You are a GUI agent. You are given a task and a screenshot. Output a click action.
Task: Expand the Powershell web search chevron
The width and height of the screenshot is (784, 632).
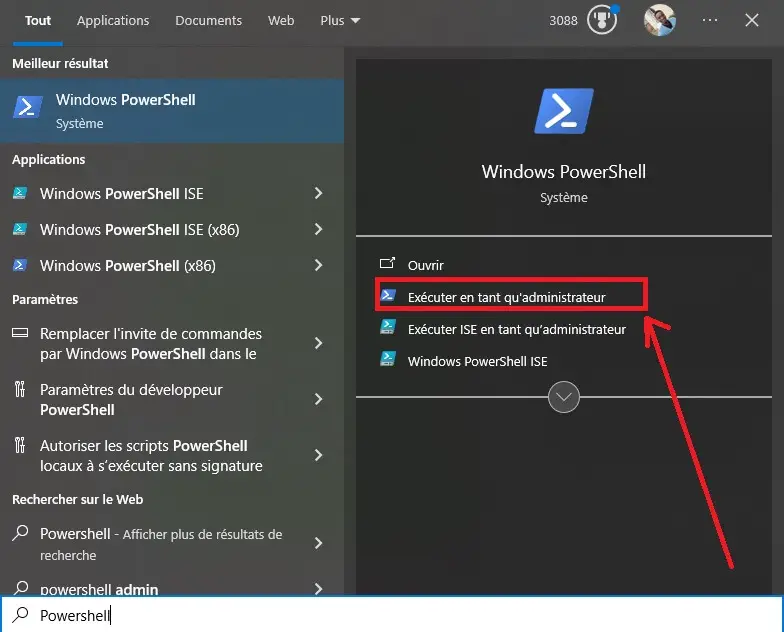(318, 543)
